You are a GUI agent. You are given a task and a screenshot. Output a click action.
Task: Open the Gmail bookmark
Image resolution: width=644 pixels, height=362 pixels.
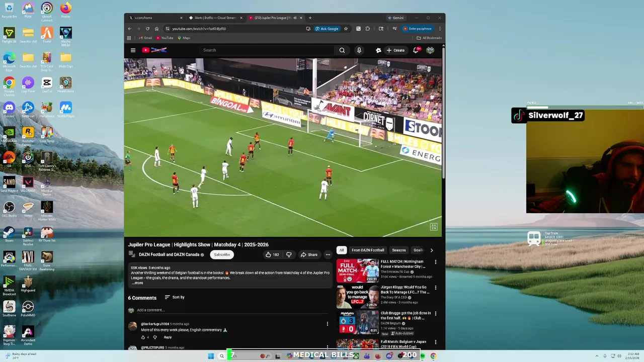(x=145, y=38)
